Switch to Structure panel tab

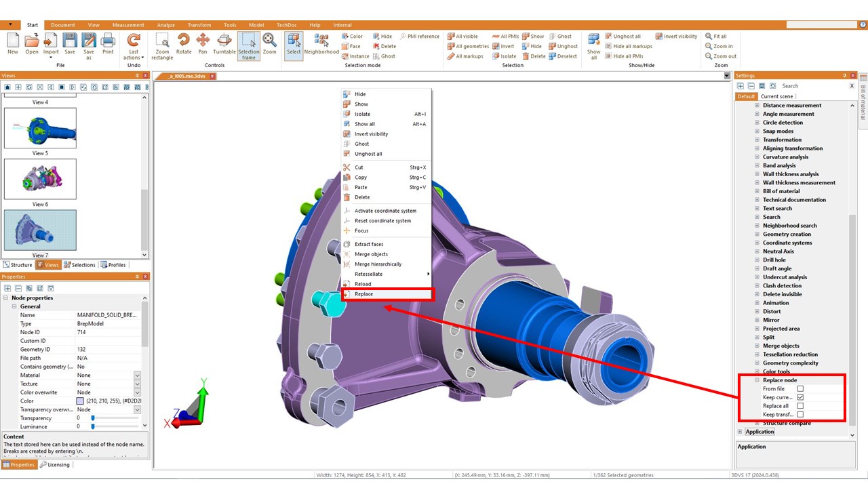(x=18, y=265)
